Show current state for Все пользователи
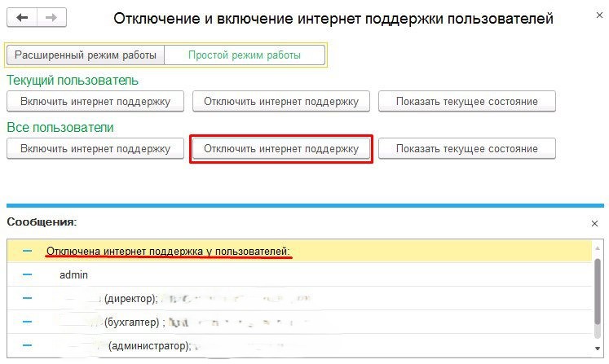The width and height of the screenshot is (609, 364). point(466,149)
